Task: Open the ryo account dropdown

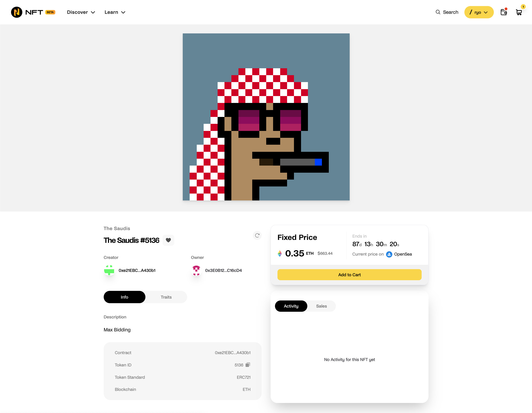Action: 479,12
